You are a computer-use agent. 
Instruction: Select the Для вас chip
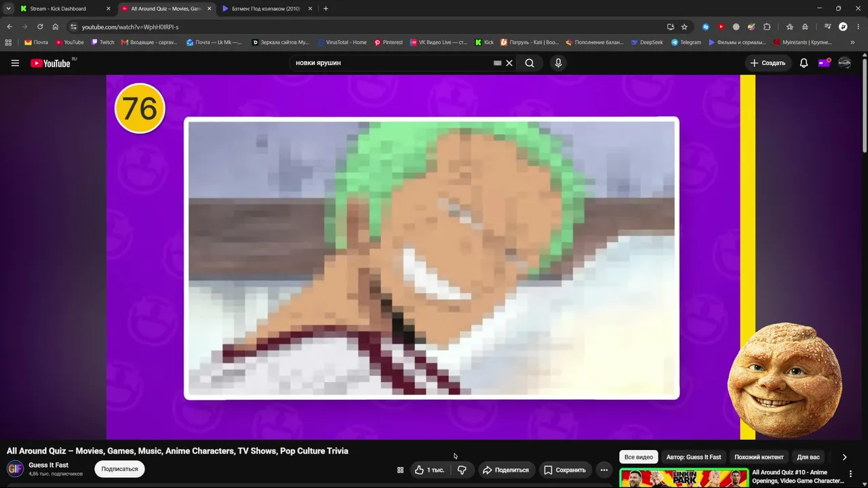coord(808,457)
